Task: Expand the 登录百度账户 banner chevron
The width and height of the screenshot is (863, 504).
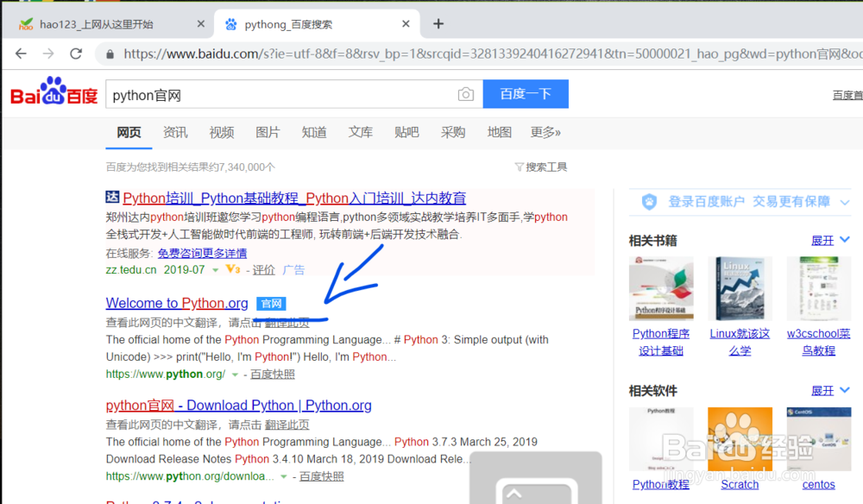Action: [x=845, y=202]
